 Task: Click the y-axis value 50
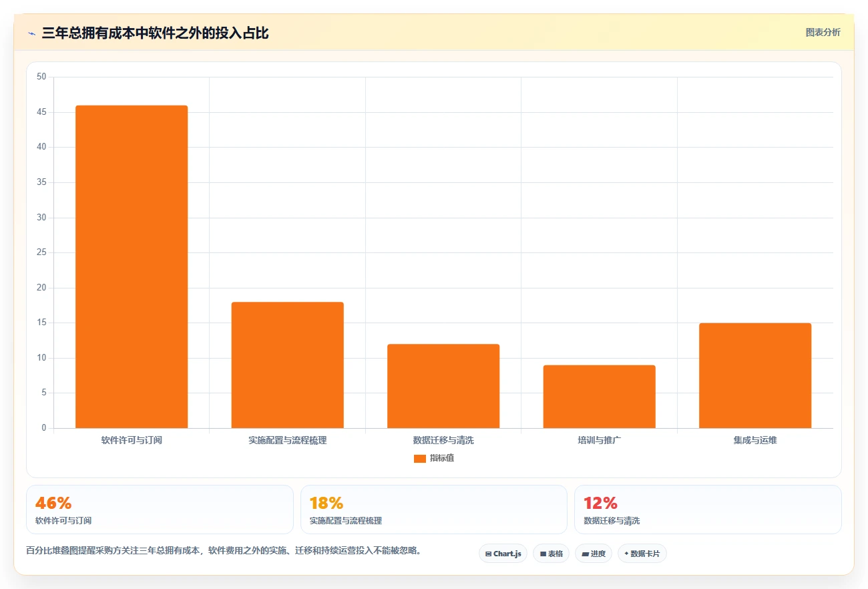tap(41, 77)
